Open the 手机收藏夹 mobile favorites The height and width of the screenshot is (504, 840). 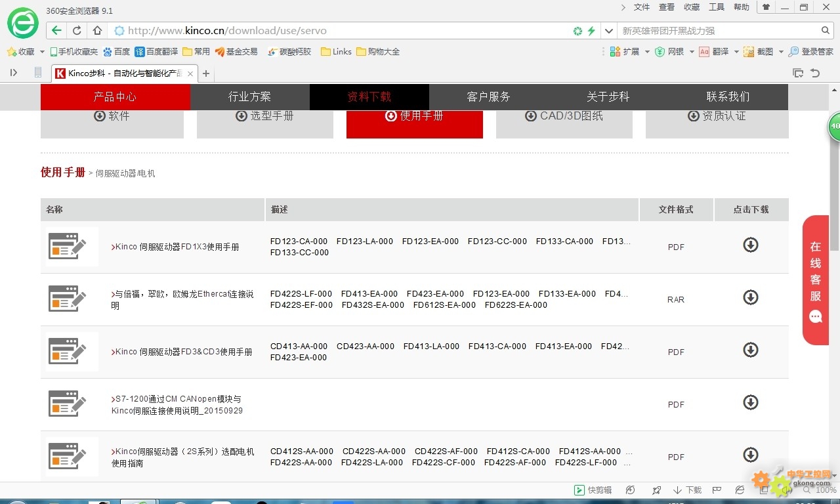point(74,52)
